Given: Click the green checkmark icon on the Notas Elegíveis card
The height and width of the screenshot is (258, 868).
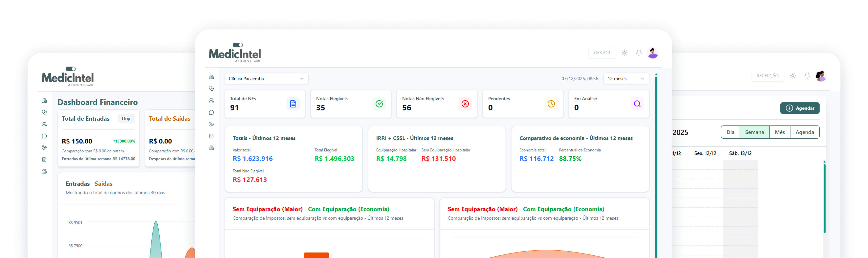Looking at the screenshot, I should click(x=379, y=104).
